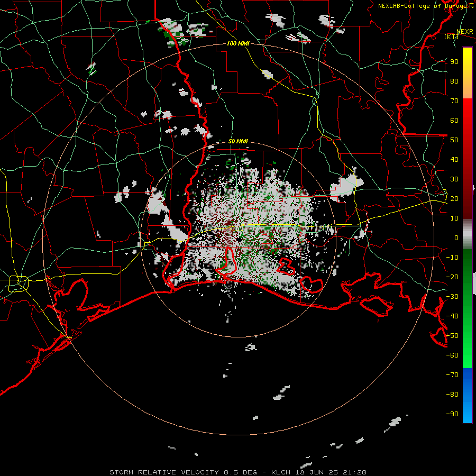This screenshot has width=476, height=476.
Task: Click the "-50" value on the velocity scale
Action: (452, 335)
